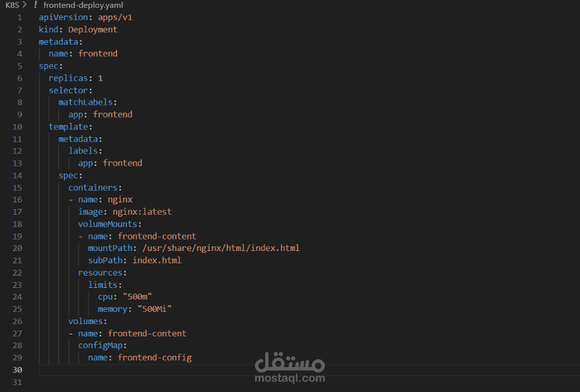
Task: Click the container name 'nginx' on line 16
Action: point(120,200)
